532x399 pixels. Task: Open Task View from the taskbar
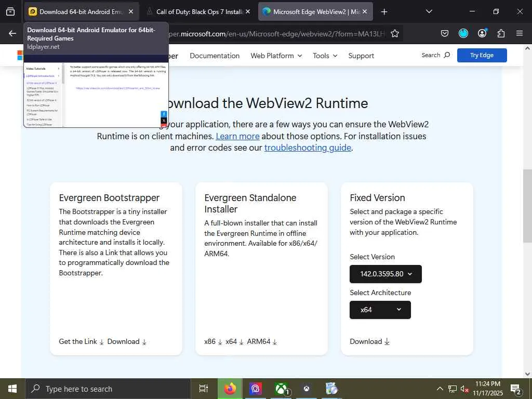tap(203, 389)
